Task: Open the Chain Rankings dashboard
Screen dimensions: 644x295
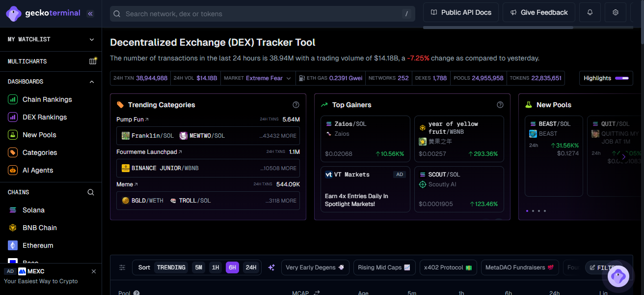Action: click(x=47, y=99)
